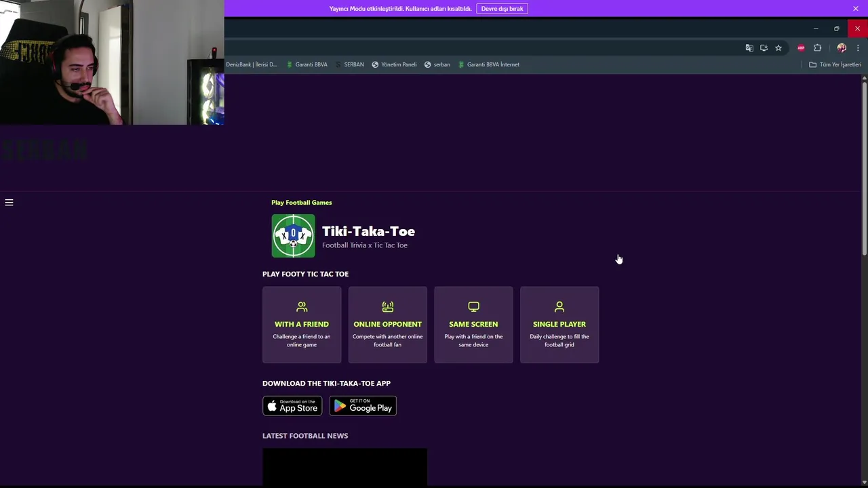Open the Yönetim Paneli bookmark
Viewport: 868px width, 488px height.
click(394, 64)
